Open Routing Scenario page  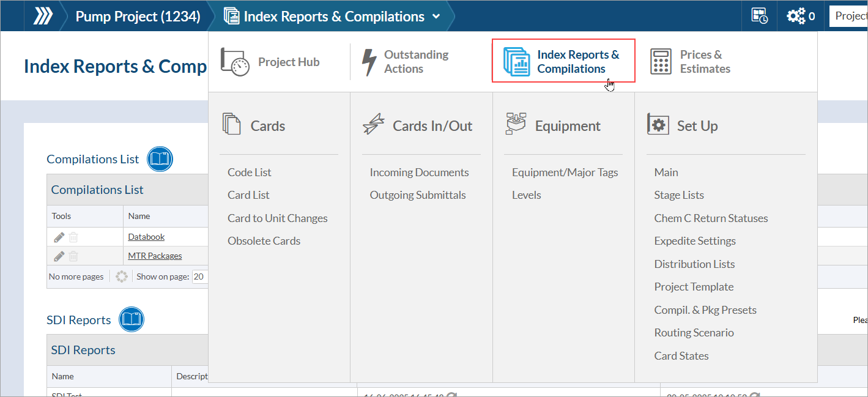click(x=694, y=333)
